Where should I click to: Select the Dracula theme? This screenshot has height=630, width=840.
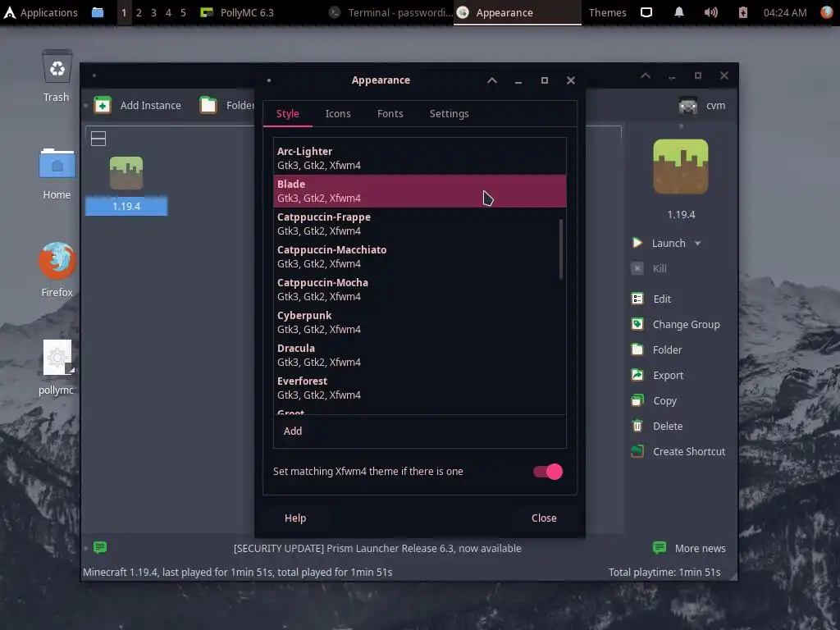tap(419, 354)
